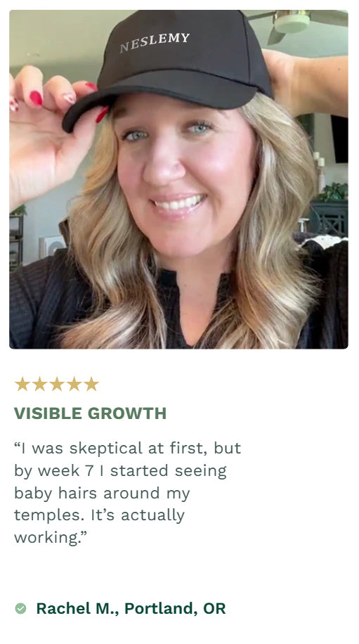Screen dimensions: 359x644
Task: Click the NESLEMY logo on the cap
Action: point(155,43)
